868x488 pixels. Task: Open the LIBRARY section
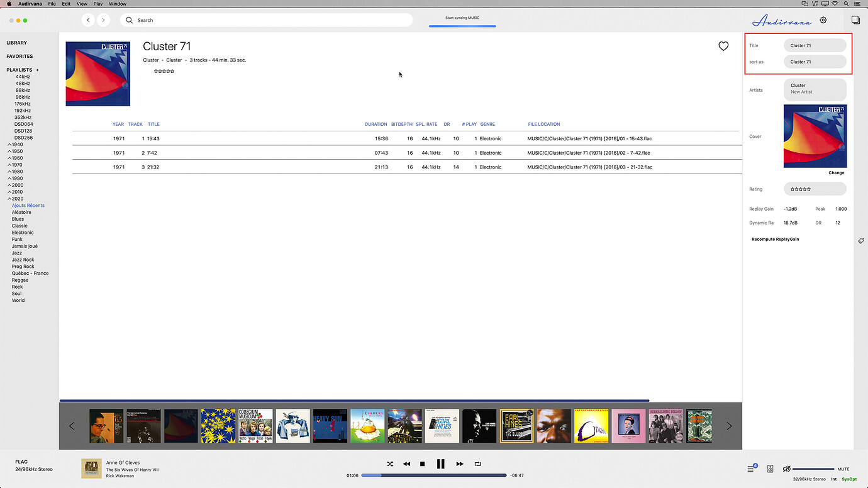17,43
